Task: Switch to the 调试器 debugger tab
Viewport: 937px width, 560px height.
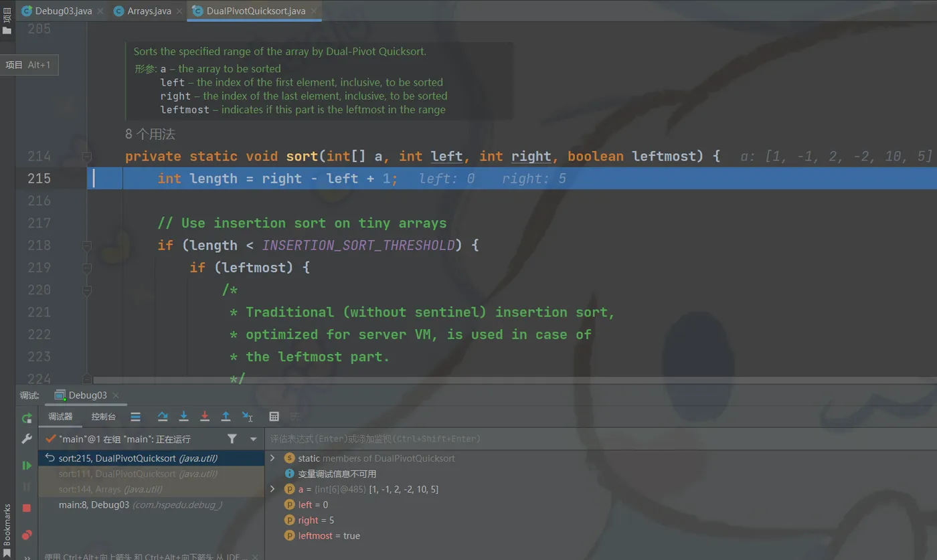Action: click(60, 417)
